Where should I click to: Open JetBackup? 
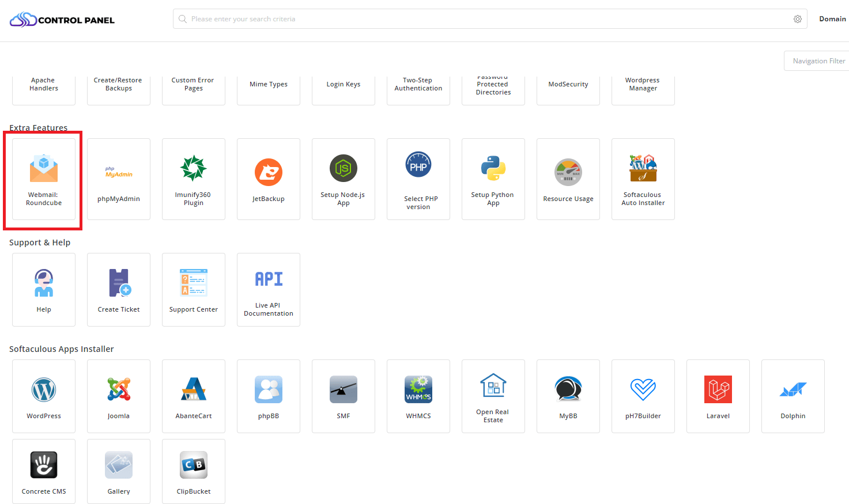point(268,179)
